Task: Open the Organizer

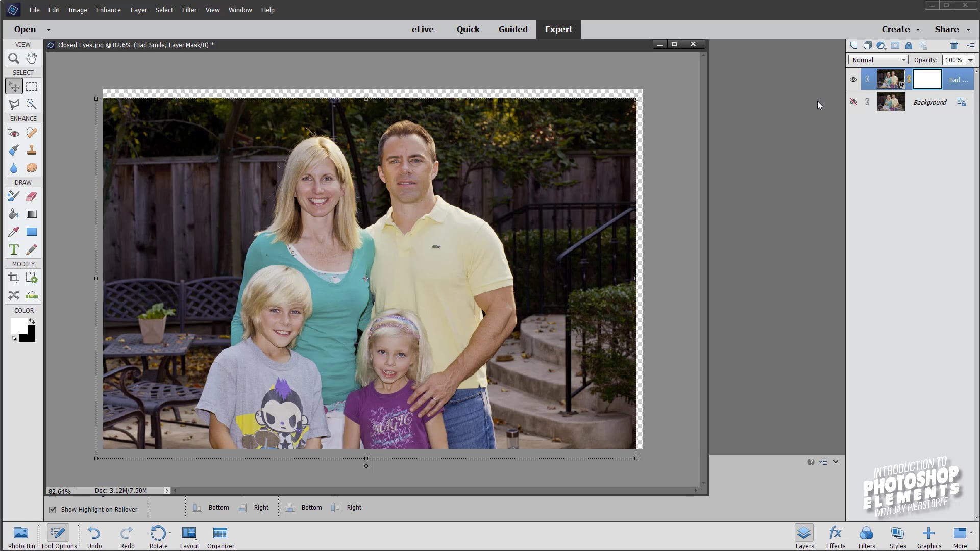Action: [220, 537]
